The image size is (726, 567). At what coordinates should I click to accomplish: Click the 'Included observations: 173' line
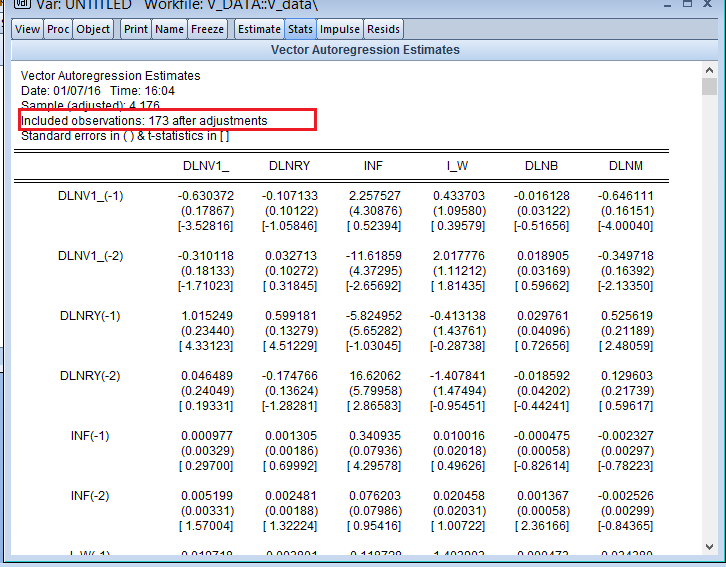pyautogui.click(x=144, y=121)
